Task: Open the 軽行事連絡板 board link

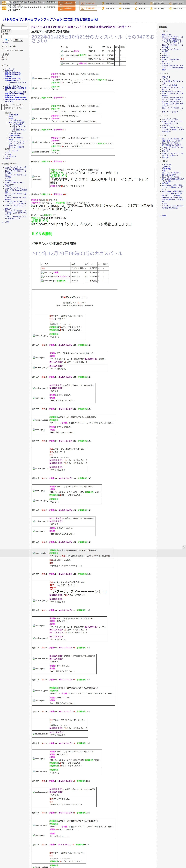Action: pyautogui.click(x=13, y=115)
